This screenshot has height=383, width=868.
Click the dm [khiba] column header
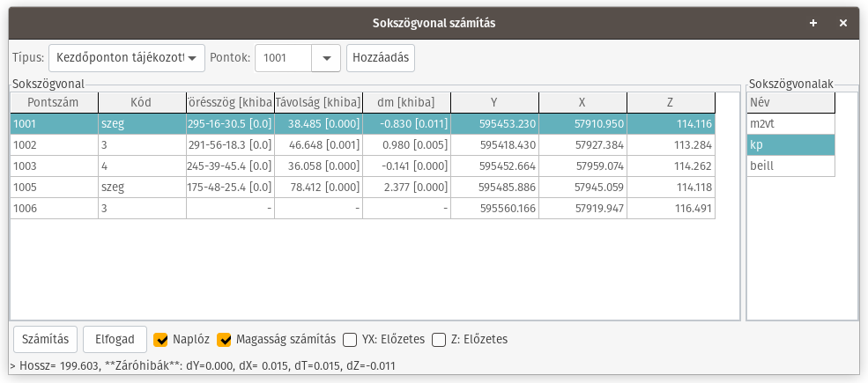406,103
